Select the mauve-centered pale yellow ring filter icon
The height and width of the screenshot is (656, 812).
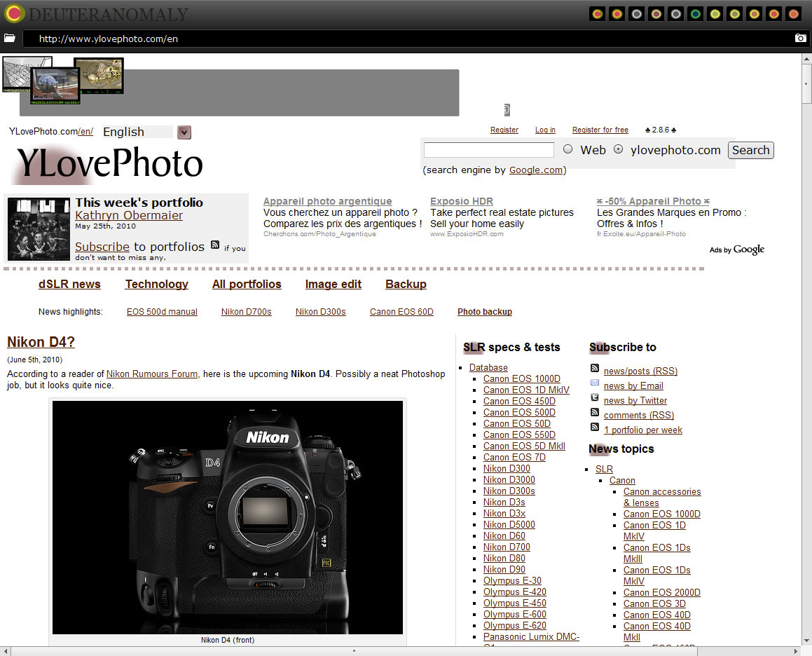pyautogui.click(x=656, y=14)
